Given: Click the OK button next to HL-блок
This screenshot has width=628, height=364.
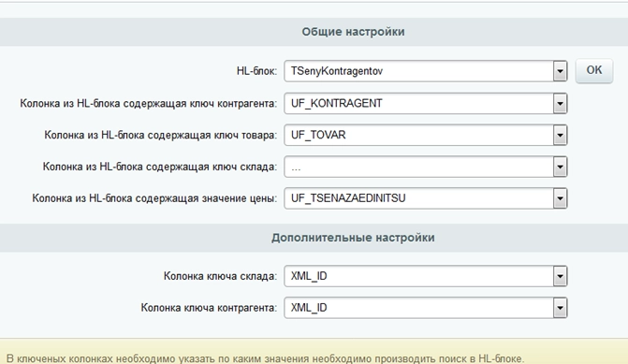Looking at the screenshot, I should (x=594, y=70).
